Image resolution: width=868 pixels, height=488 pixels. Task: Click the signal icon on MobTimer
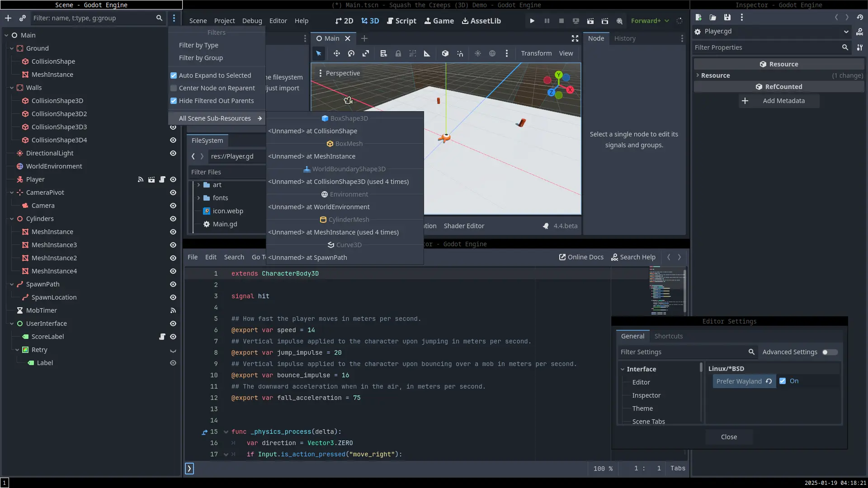(173, 310)
